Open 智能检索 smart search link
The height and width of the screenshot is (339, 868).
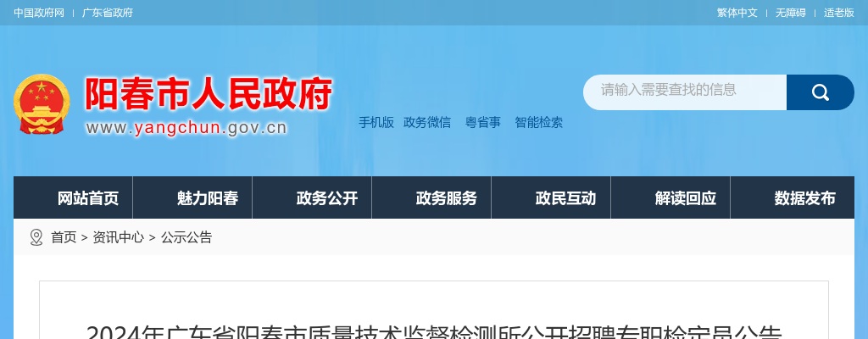tap(538, 122)
